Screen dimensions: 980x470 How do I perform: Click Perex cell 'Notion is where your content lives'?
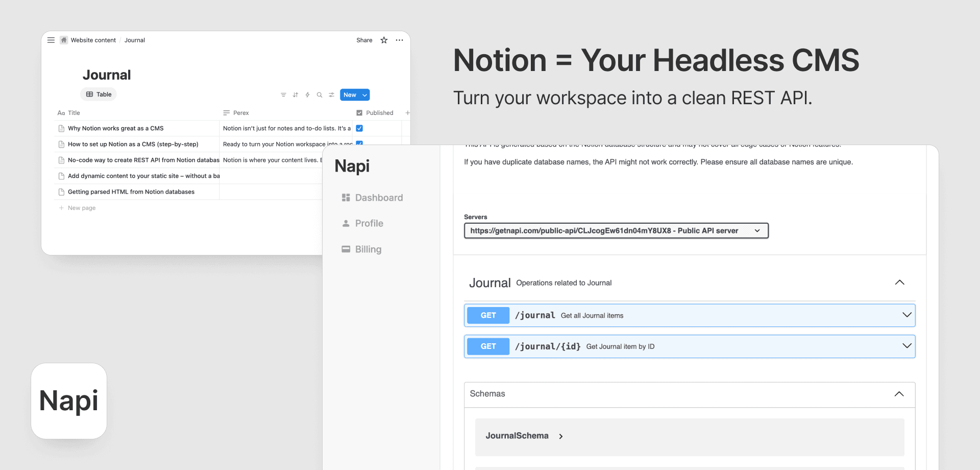coord(273,160)
